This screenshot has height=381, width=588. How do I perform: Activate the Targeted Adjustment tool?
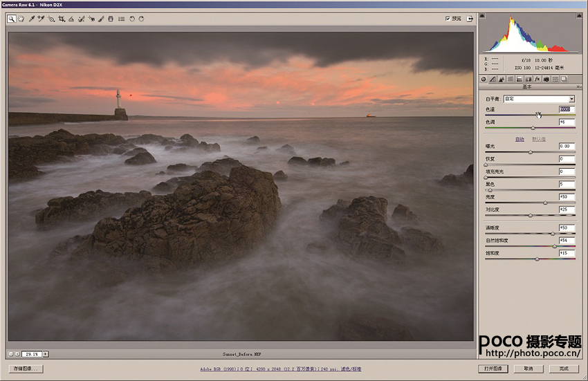(51, 19)
